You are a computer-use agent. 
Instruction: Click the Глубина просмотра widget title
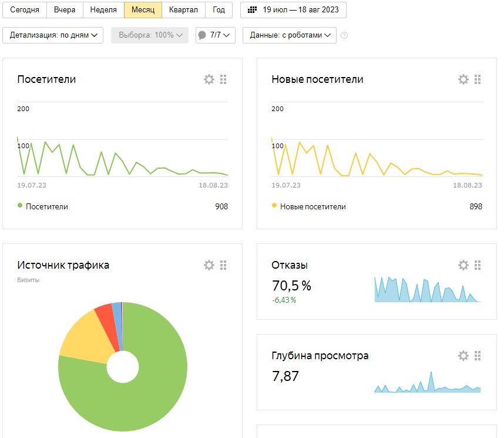pos(320,356)
